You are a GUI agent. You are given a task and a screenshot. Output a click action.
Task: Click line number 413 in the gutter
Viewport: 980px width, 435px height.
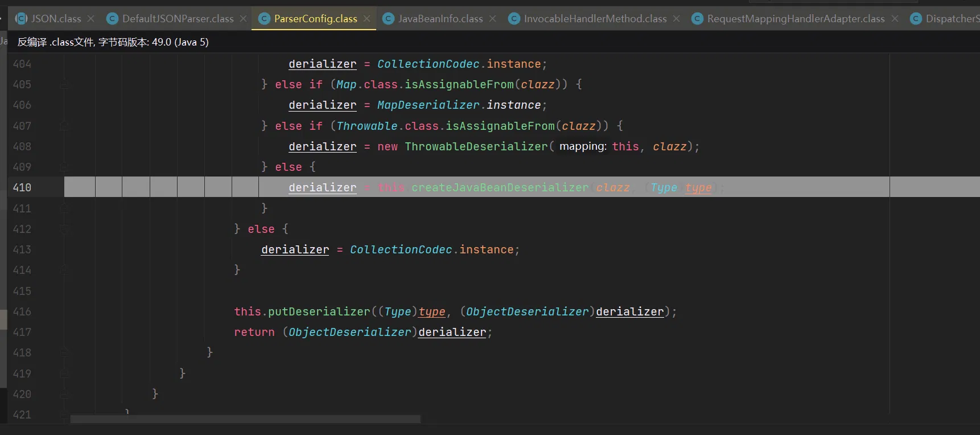click(22, 250)
